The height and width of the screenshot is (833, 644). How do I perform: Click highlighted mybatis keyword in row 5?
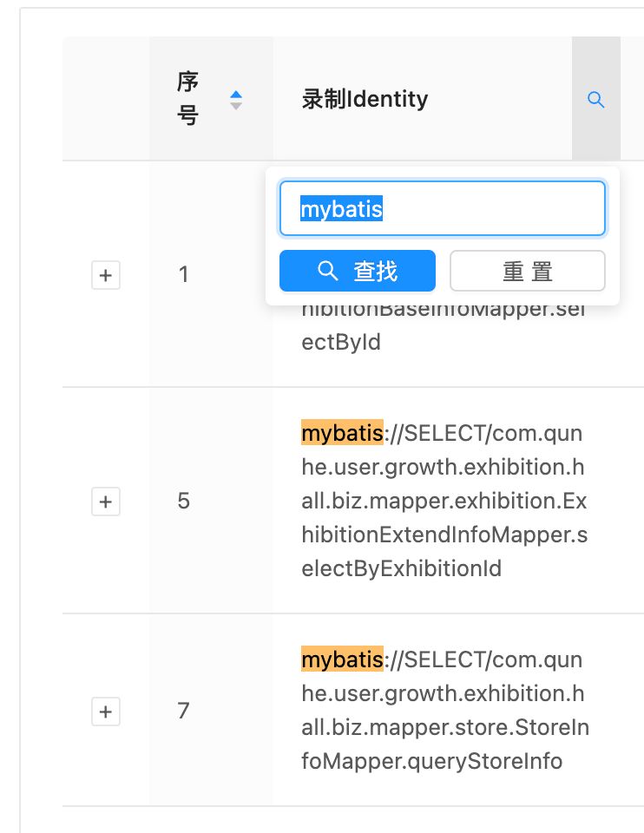click(x=341, y=433)
